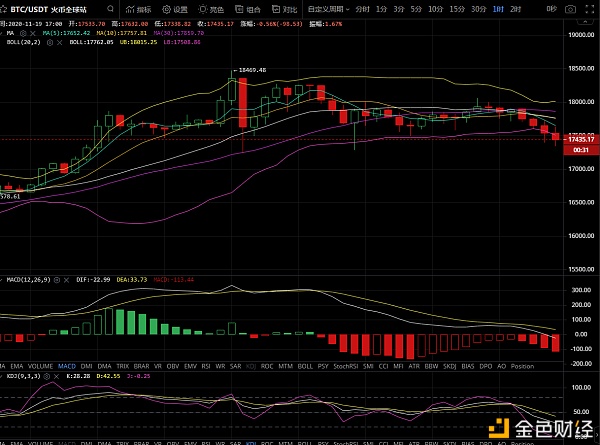Switch to 亮色 light theme
This screenshot has height=445, width=600.
pyautogui.click(x=211, y=9)
